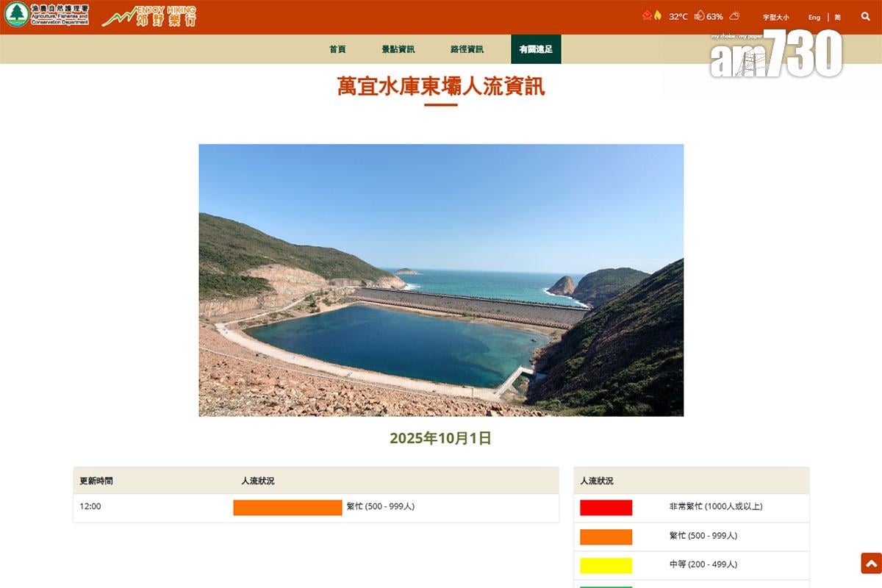This screenshot has height=588, width=882.
Task: Open the 景點資訊 menu
Action: 398,49
